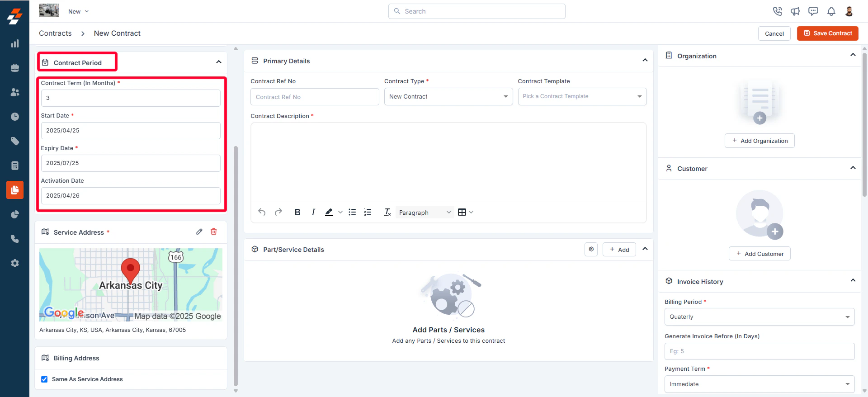Click the top Search field
868x397 pixels.
[477, 11]
